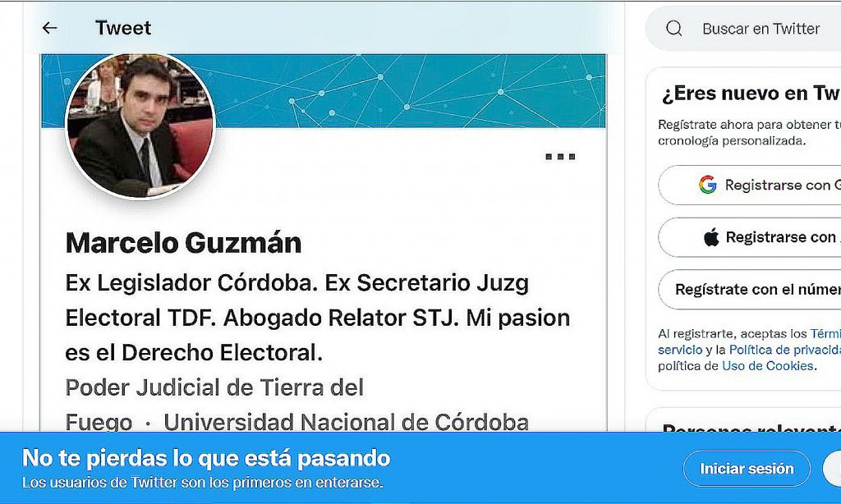Click the Iniciar sesión button
The image size is (841, 504).
[747, 469]
